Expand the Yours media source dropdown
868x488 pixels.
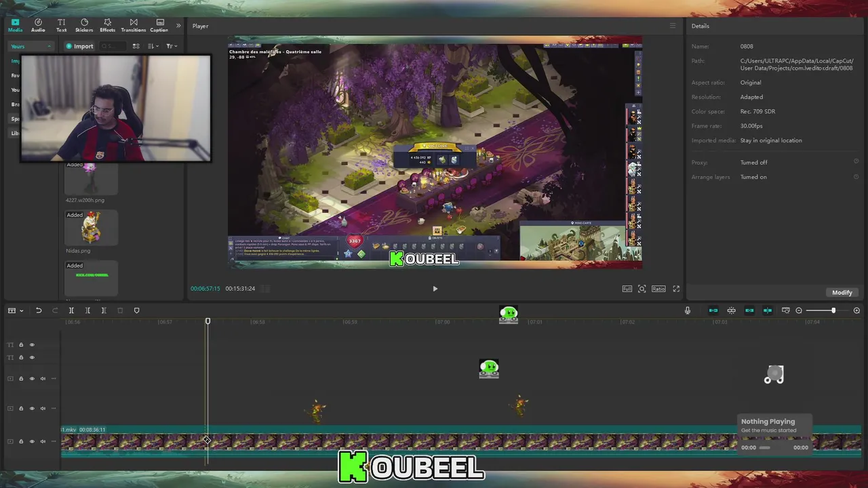31,46
